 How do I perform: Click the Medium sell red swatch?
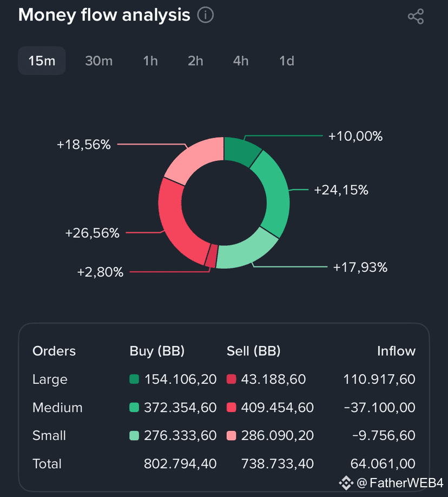point(231,408)
